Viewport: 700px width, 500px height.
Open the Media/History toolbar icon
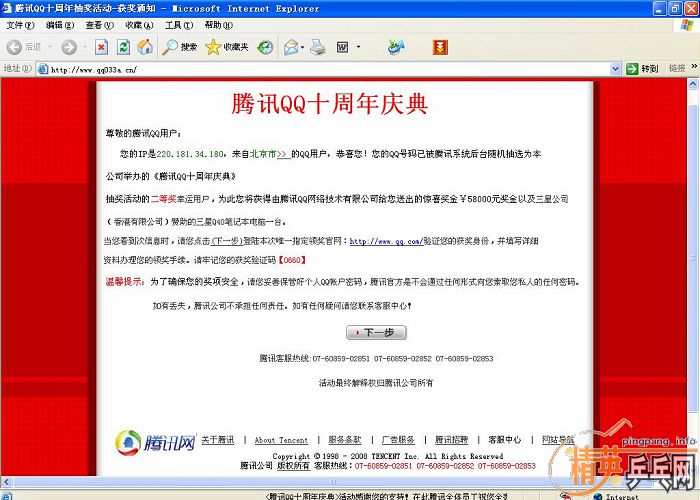coord(265,47)
